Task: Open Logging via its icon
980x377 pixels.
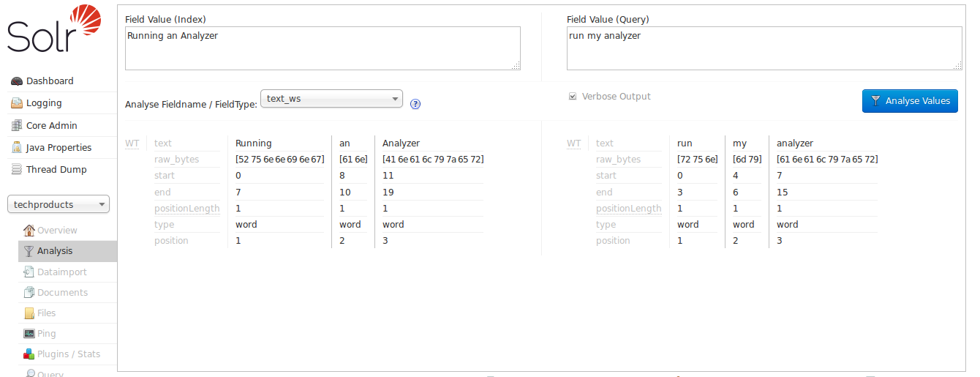Action: pos(17,103)
